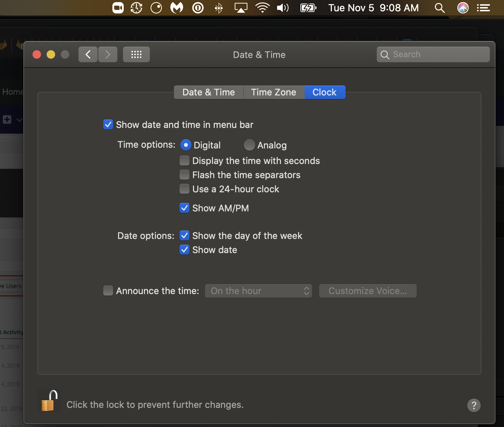This screenshot has height=427, width=504.
Task: Enable Announce the time checkbox
Action: click(x=108, y=291)
